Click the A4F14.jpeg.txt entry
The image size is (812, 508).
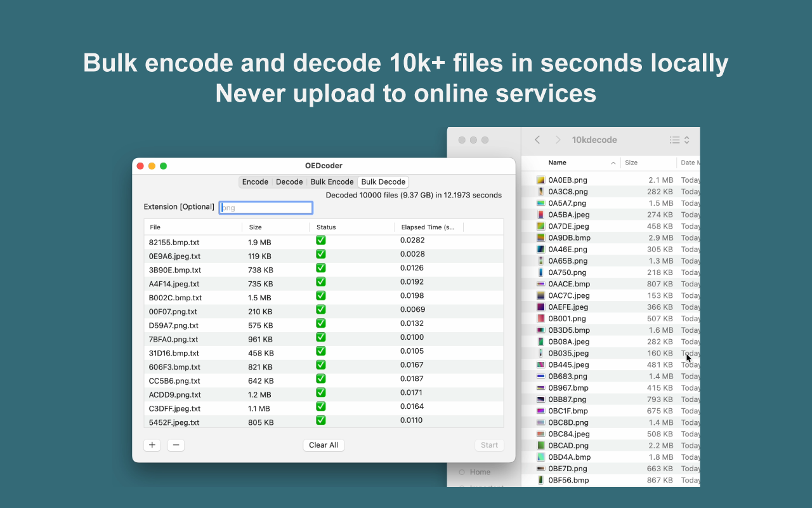(324, 284)
